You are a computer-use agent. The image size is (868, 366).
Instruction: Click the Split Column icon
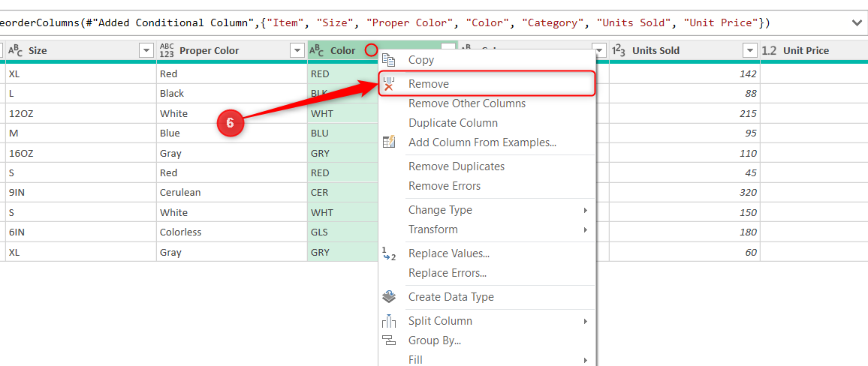[x=389, y=321]
